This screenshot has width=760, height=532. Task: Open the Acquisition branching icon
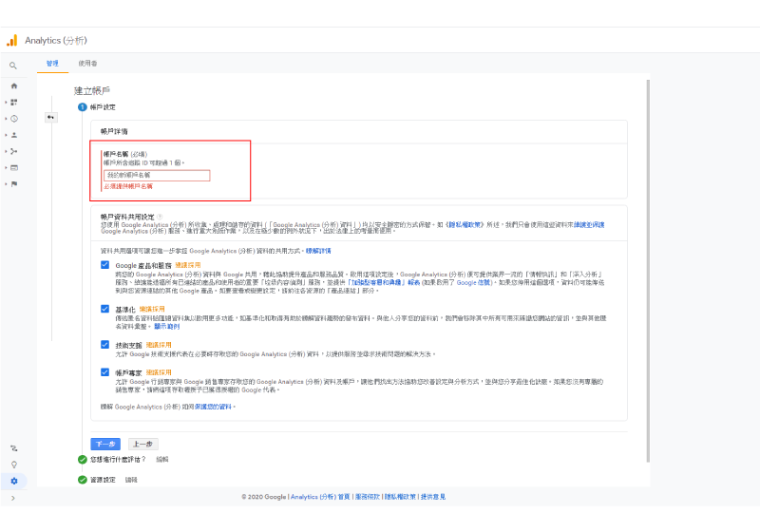click(x=14, y=152)
